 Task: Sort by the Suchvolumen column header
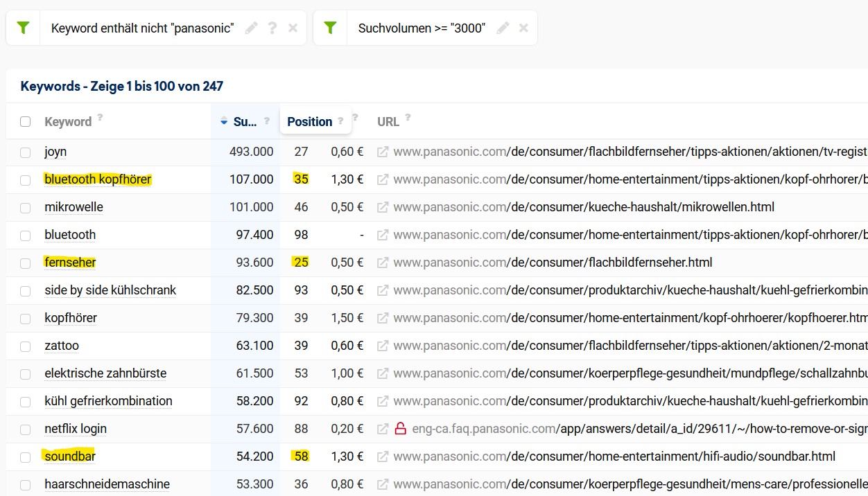[245, 122]
